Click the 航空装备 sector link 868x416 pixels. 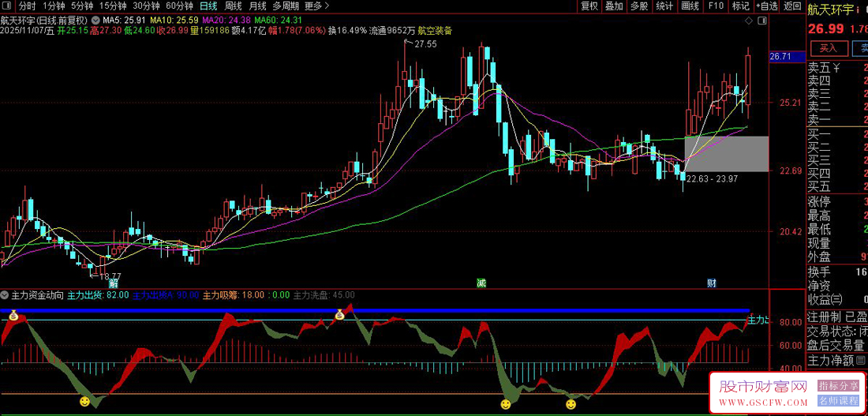436,31
